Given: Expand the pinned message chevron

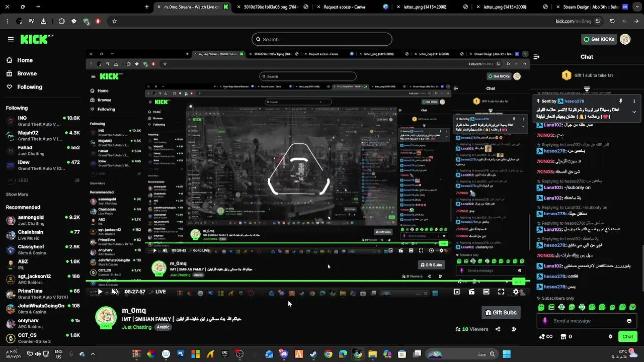Looking at the screenshot, I should point(634,112).
